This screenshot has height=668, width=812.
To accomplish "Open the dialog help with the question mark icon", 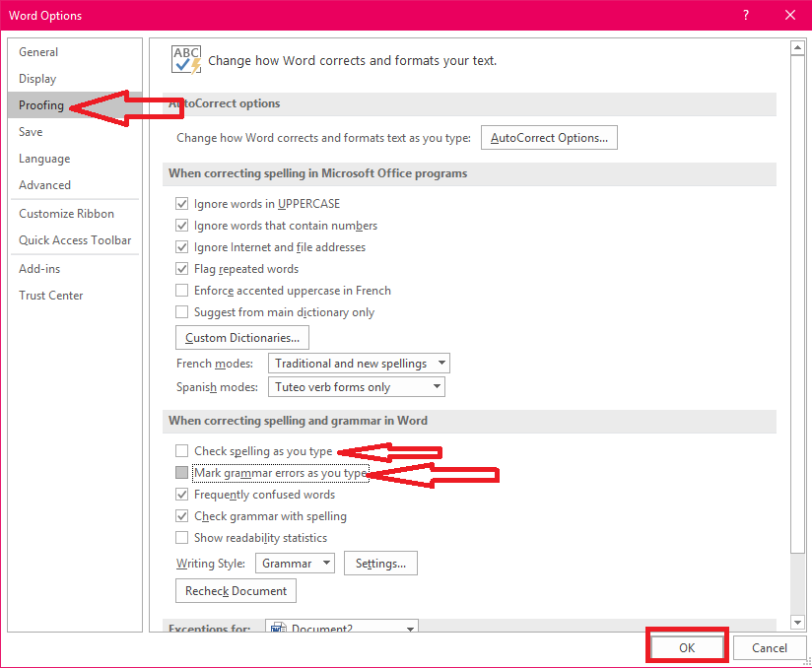I will pyautogui.click(x=746, y=16).
